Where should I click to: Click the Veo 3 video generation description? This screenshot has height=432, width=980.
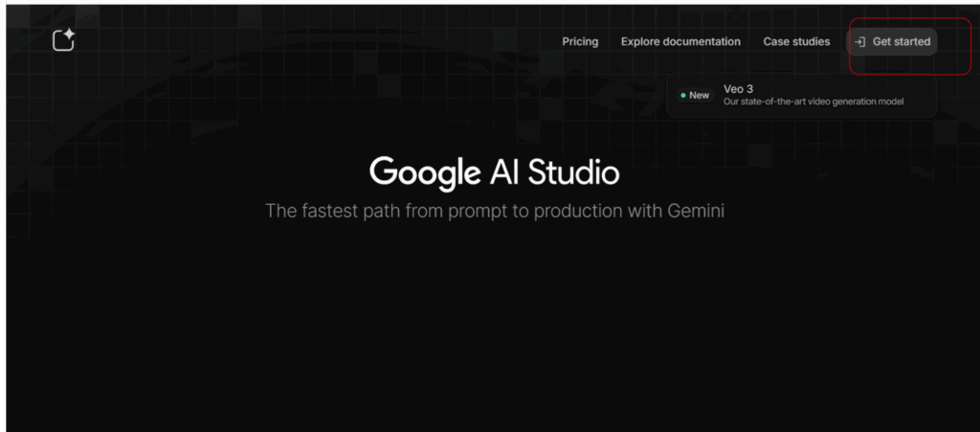tap(813, 102)
